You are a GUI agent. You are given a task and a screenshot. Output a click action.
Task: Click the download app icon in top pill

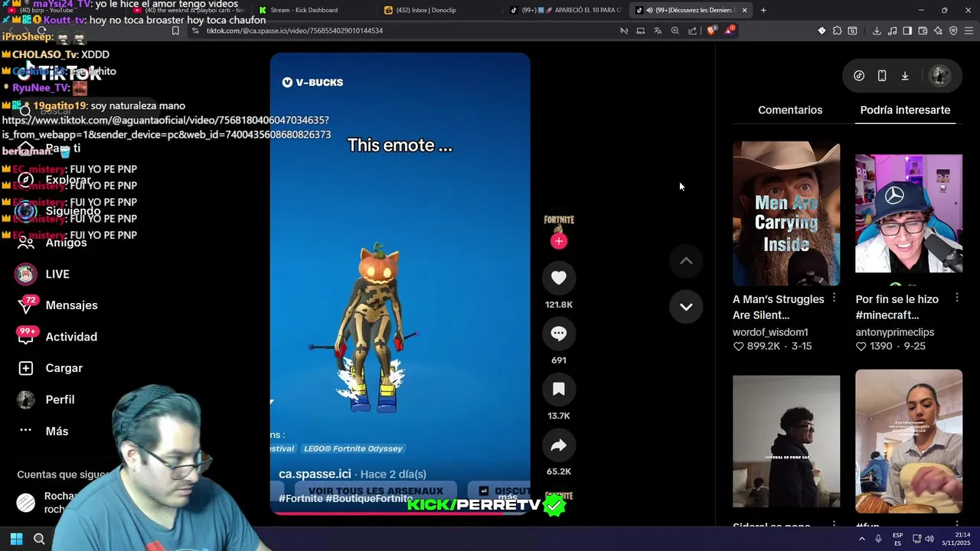[905, 76]
